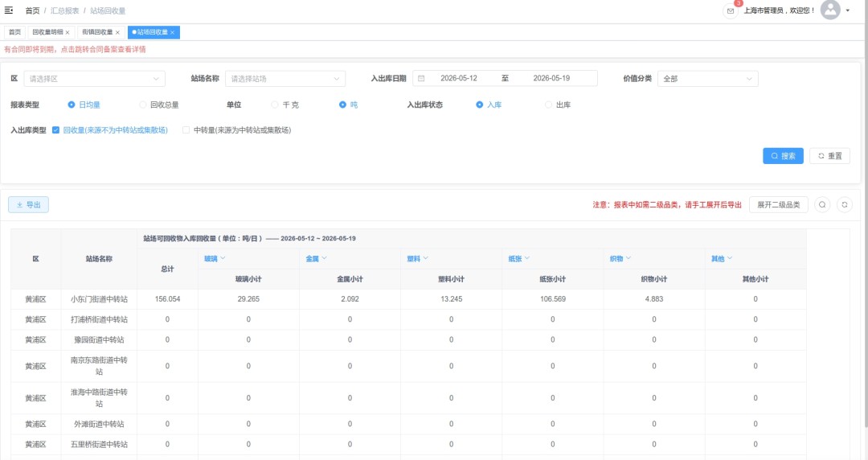
Task: Click the 打浦桥街道中转站 row name
Action: click(99, 320)
